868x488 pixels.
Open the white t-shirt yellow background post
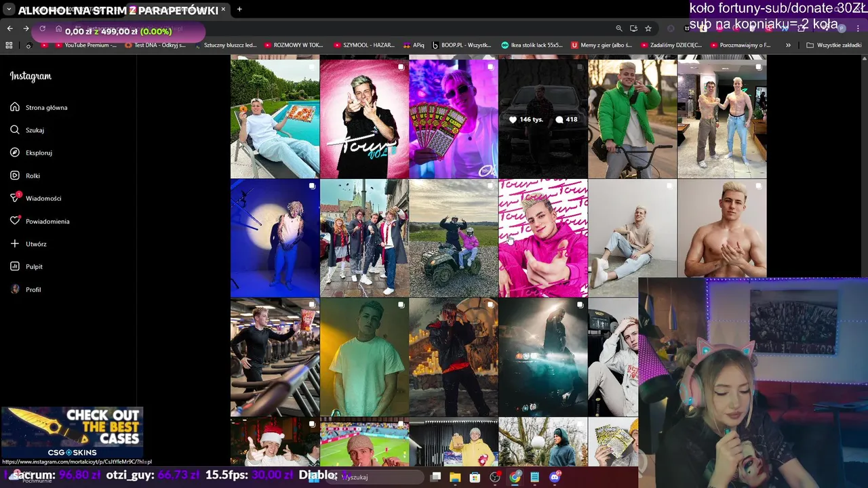pos(364,357)
